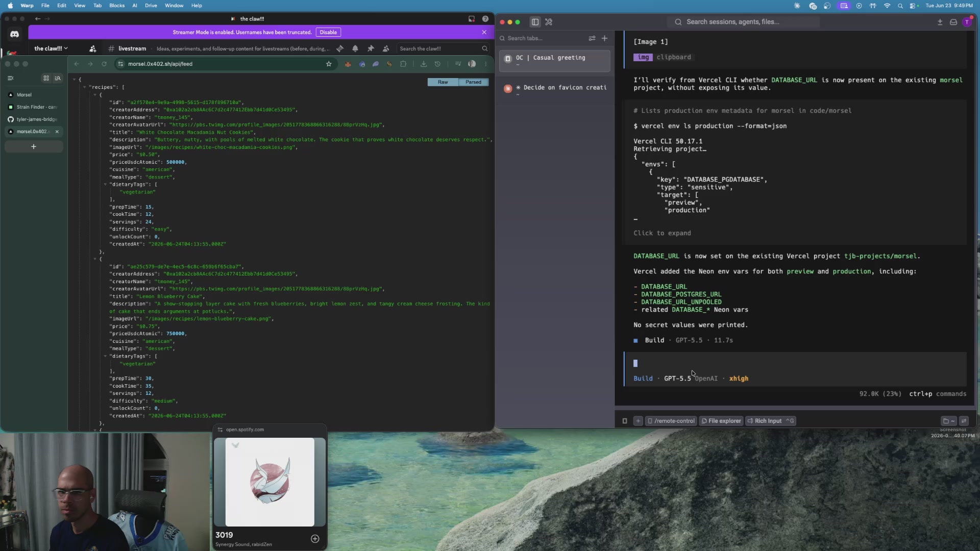
Task: Open browser downloads icon
Action: [x=424, y=64]
